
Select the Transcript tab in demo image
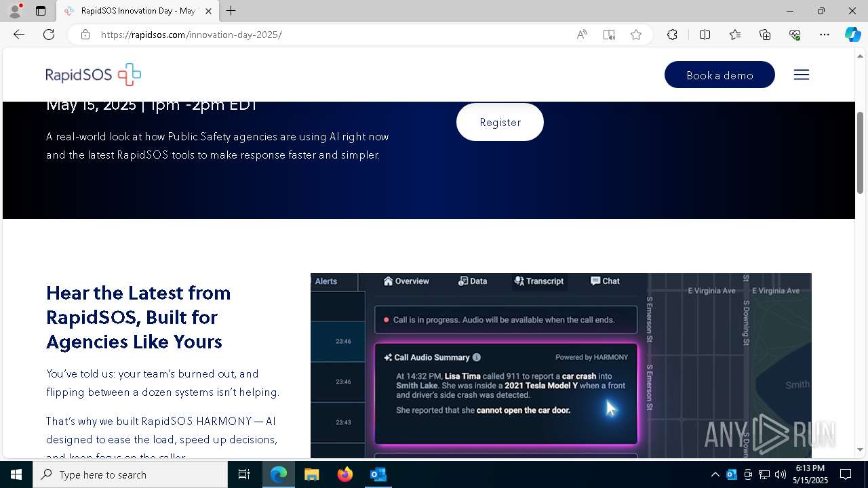(539, 281)
